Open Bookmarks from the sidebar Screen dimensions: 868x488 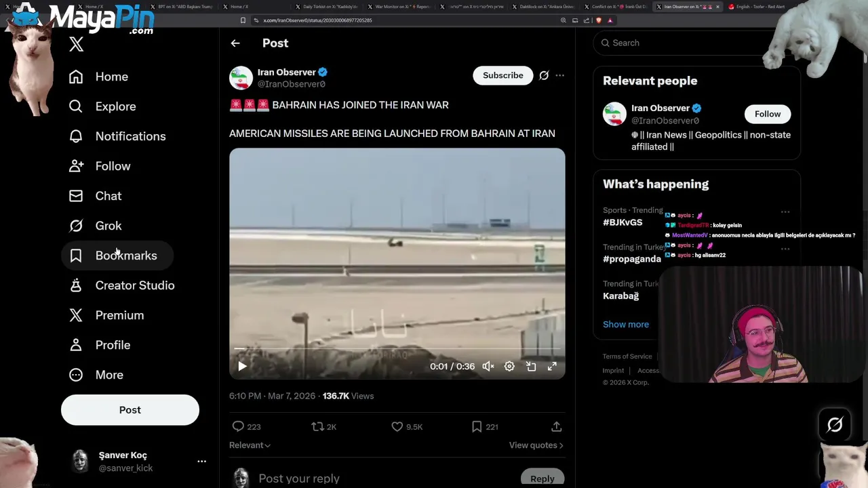tap(118, 256)
